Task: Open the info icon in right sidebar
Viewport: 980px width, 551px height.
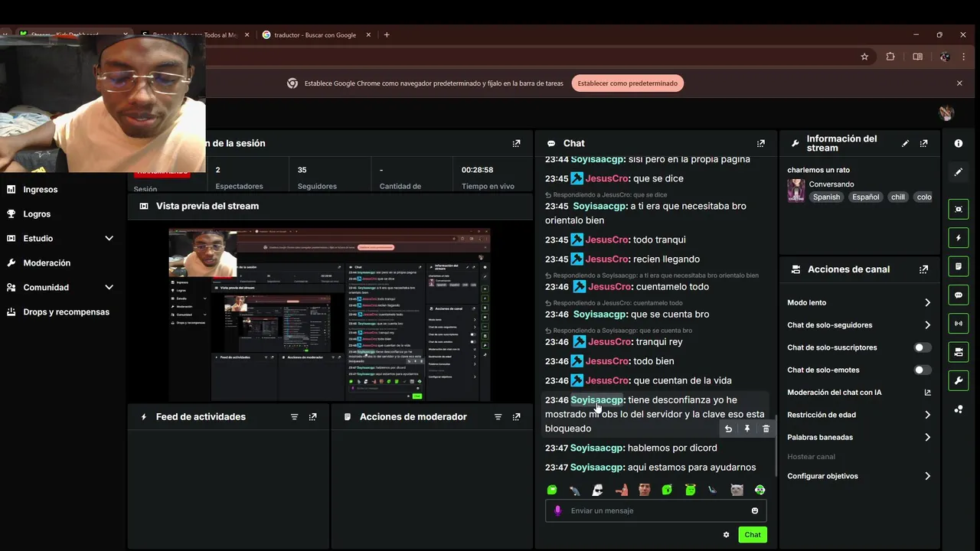Action: [959, 143]
